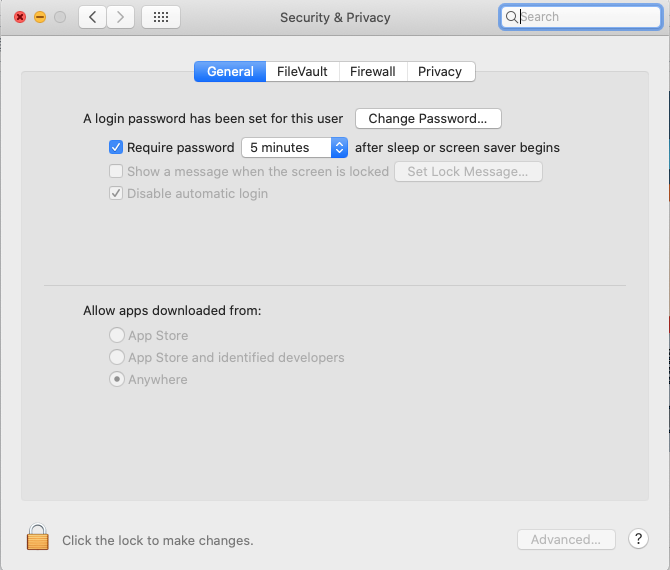The width and height of the screenshot is (670, 570).
Task: Select the Anywhere radio option
Action: [117, 380]
